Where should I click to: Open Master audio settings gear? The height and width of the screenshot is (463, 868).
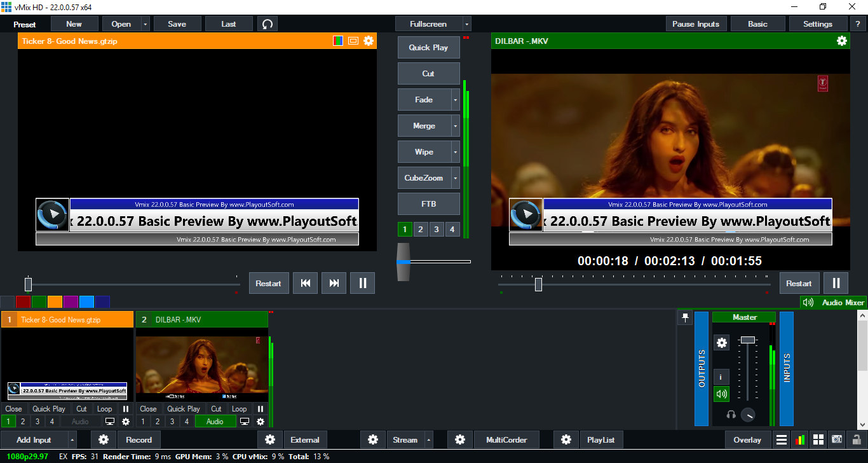point(722,343)
